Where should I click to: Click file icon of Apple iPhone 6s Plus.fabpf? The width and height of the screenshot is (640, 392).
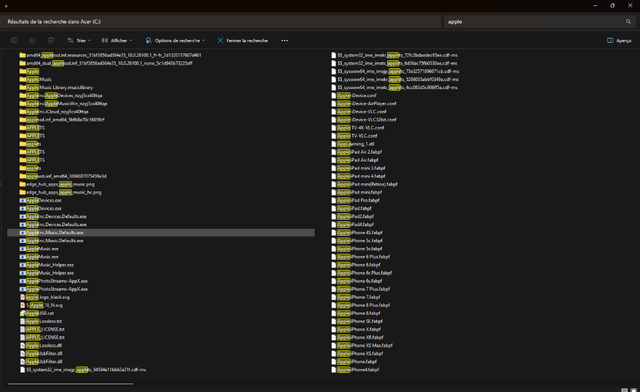tap(334, 273)
